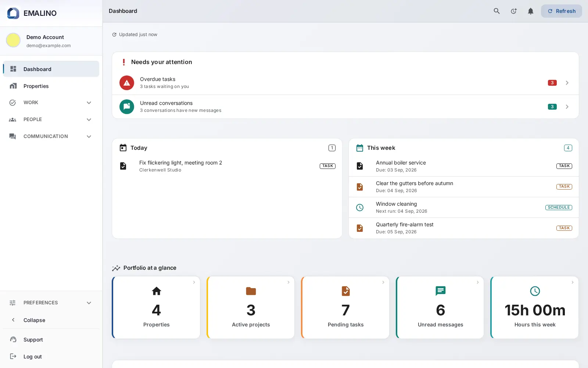This screenshot has height=368, width=588.
Task: Click the Today count badge 1
Action: 332,148
